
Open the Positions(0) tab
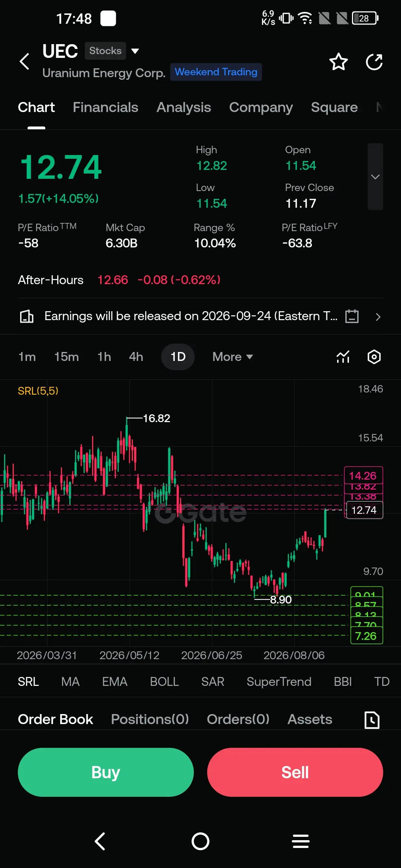tap(150, 719)
